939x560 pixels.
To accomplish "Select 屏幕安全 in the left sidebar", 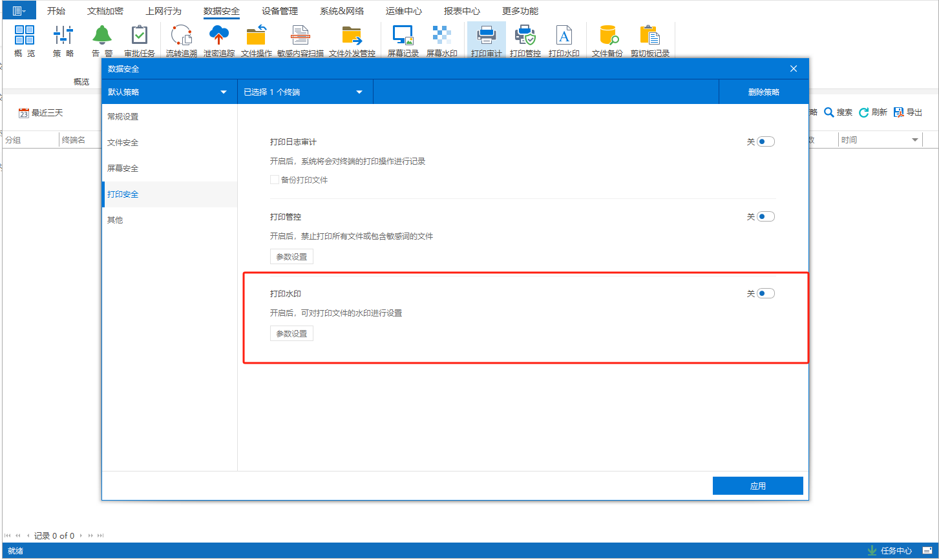I will (123, 169).
